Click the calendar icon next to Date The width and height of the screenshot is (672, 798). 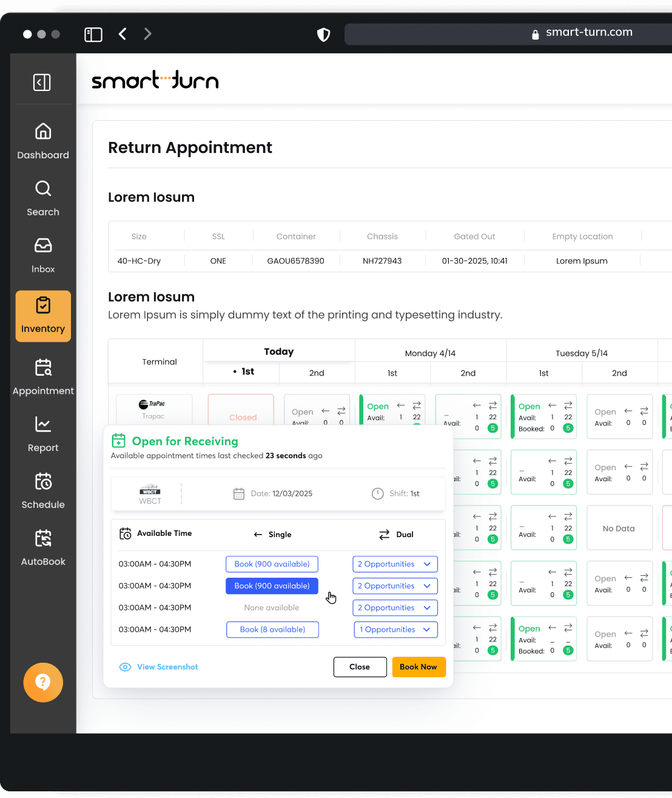(239, 494)
